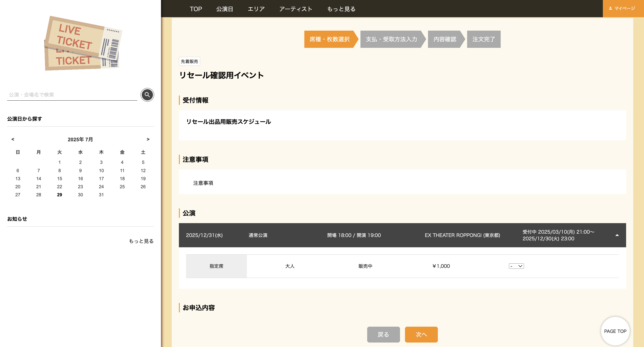Open マイページ via the person icon
This screenshot has height=347, width=644.
[623, 8]
